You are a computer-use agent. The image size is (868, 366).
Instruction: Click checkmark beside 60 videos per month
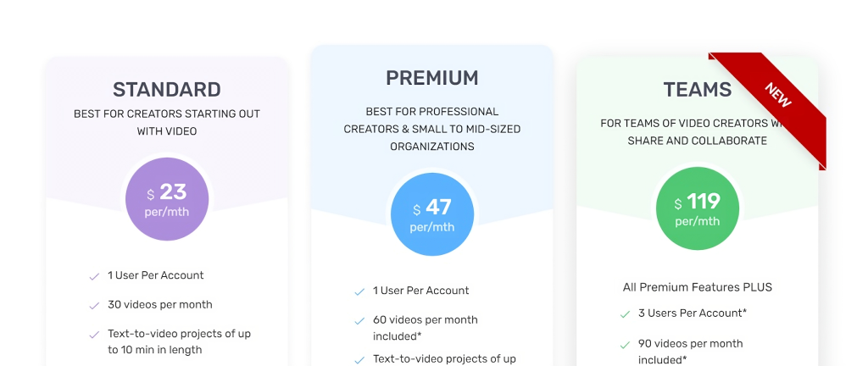tap(359, 321)
